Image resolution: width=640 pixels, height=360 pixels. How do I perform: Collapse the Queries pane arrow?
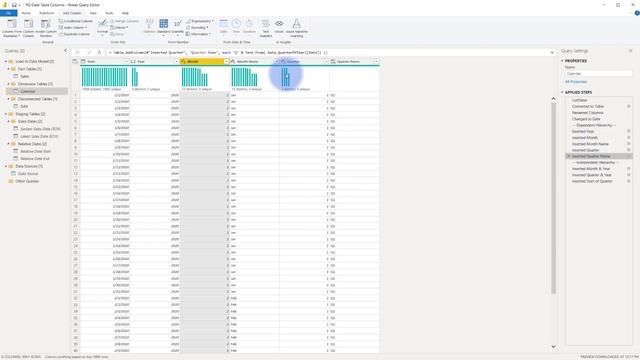[x=65, y=51]
